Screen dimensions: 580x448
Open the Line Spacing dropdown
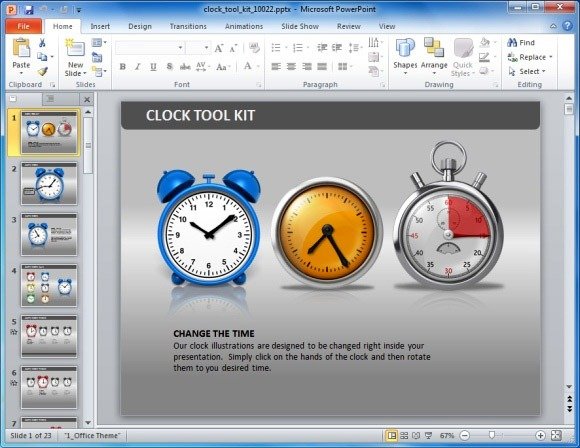pyautogui.click(x=355, y=47)
